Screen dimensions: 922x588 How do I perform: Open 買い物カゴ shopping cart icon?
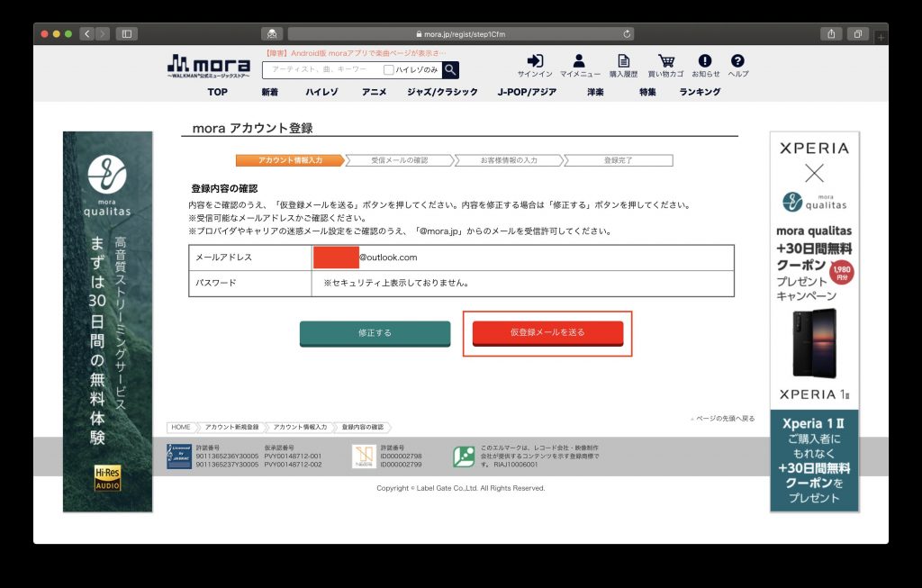pos(665,65)
